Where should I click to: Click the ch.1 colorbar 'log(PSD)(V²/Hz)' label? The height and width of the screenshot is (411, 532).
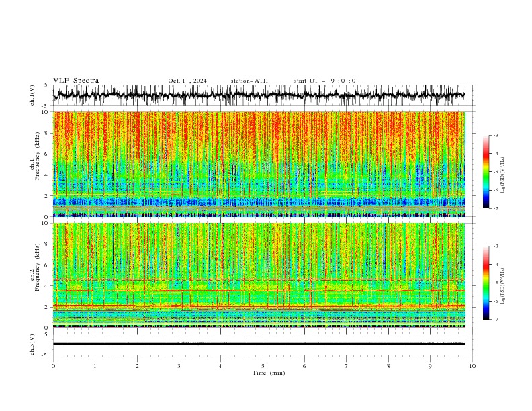coord(503,175)
